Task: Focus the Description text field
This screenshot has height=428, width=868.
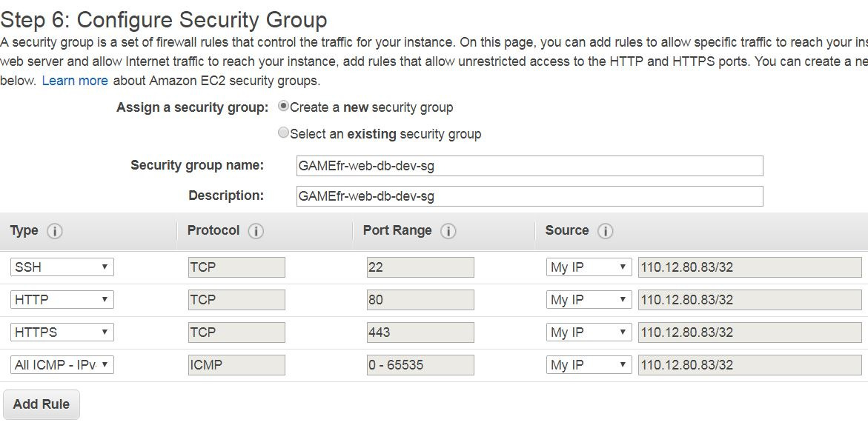Action: tap(529, 195)
